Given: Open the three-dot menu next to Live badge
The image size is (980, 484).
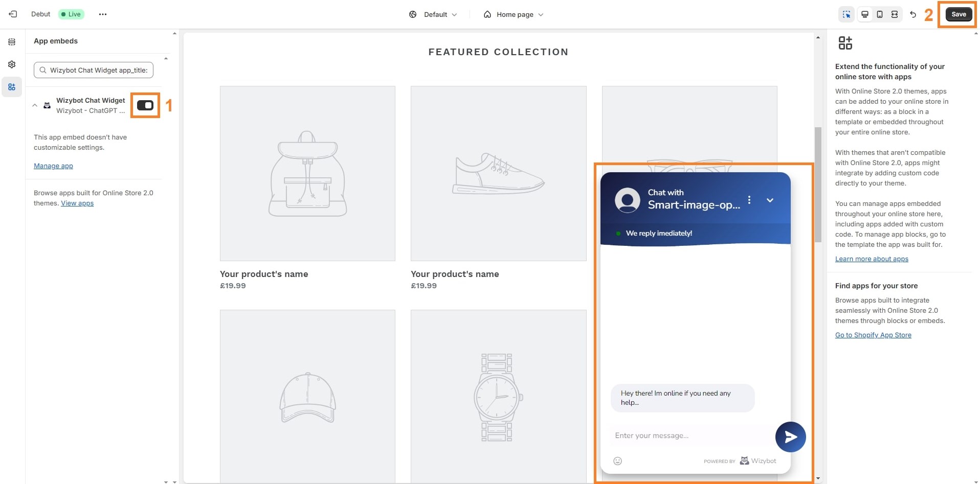Looking at the screenshot, I should (x=102, y=14).
